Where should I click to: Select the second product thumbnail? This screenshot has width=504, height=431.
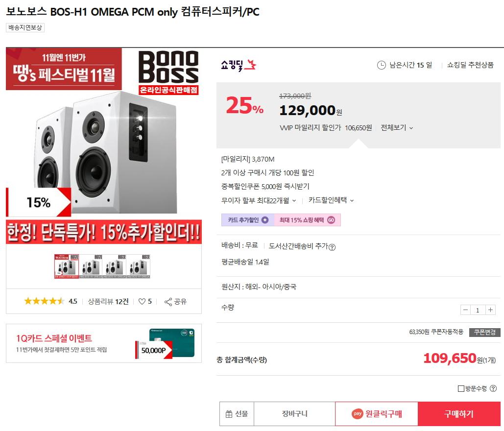coord(91,267)
